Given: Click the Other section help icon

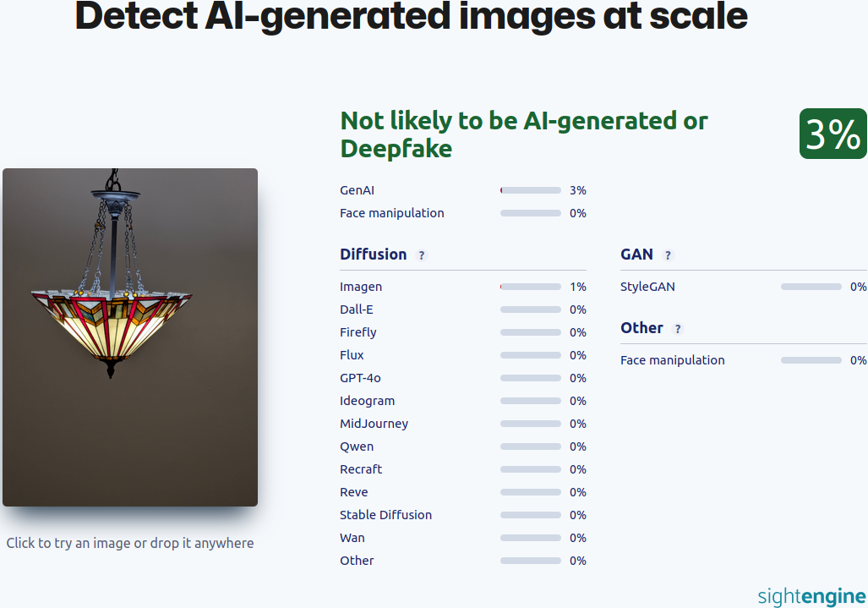Looking at the screenshot, I should pos(678,329).
